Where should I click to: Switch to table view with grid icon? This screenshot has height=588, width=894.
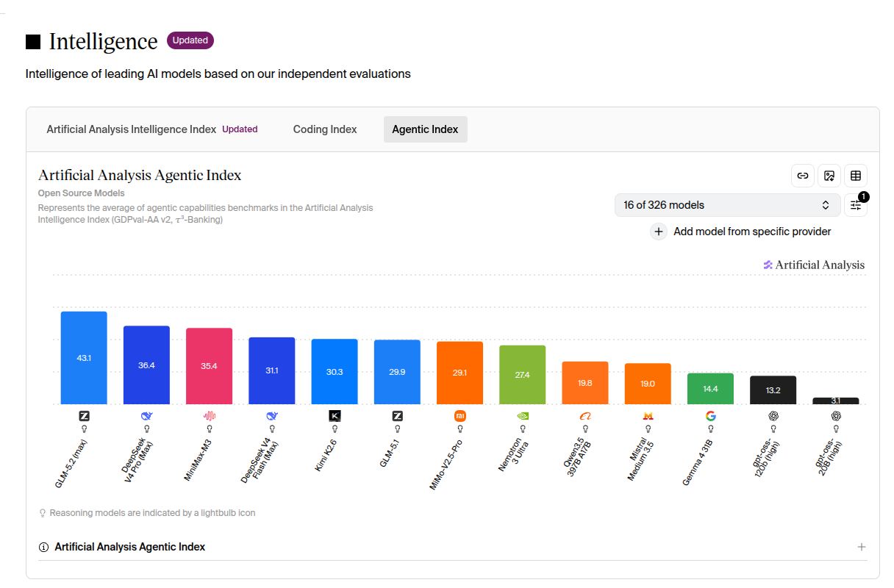click(856, 176)
